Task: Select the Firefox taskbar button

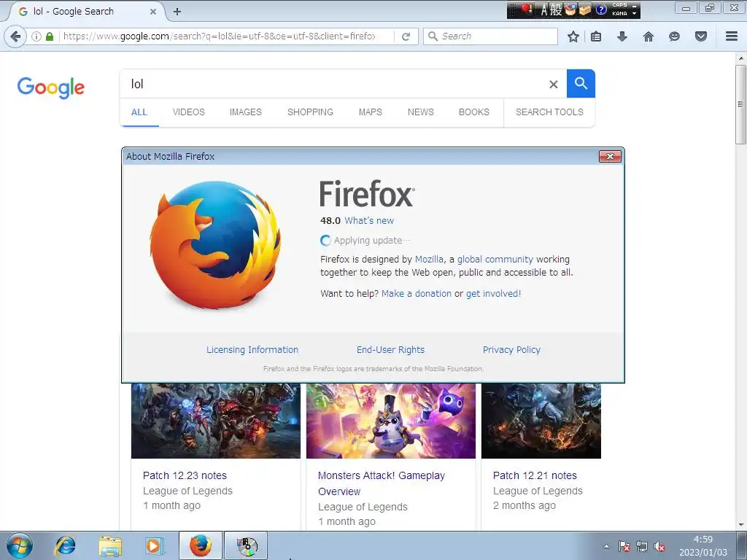Action: coord(201,546)
